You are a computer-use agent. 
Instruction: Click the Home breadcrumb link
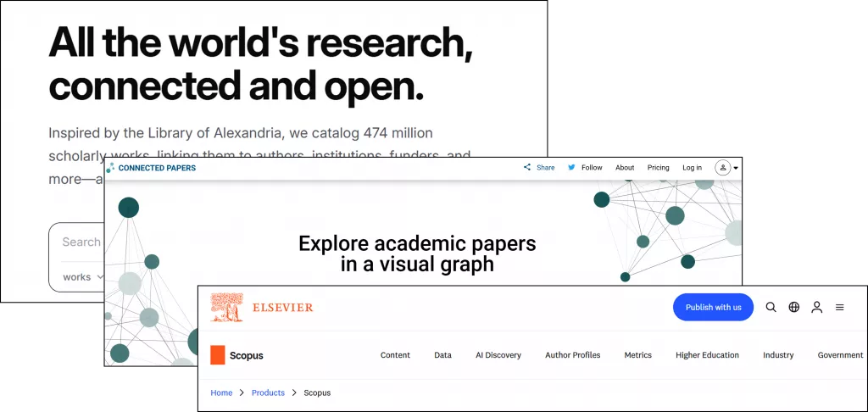(221, 393)
